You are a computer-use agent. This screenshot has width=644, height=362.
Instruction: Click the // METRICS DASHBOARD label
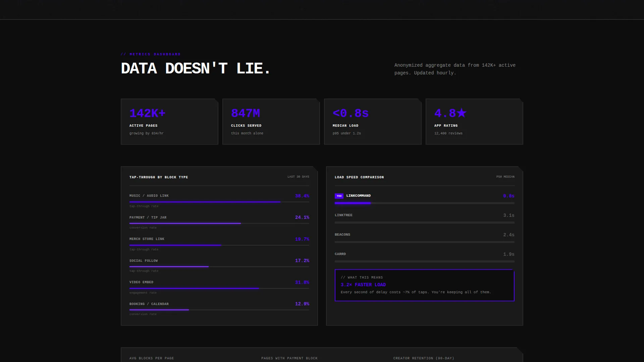151,54
